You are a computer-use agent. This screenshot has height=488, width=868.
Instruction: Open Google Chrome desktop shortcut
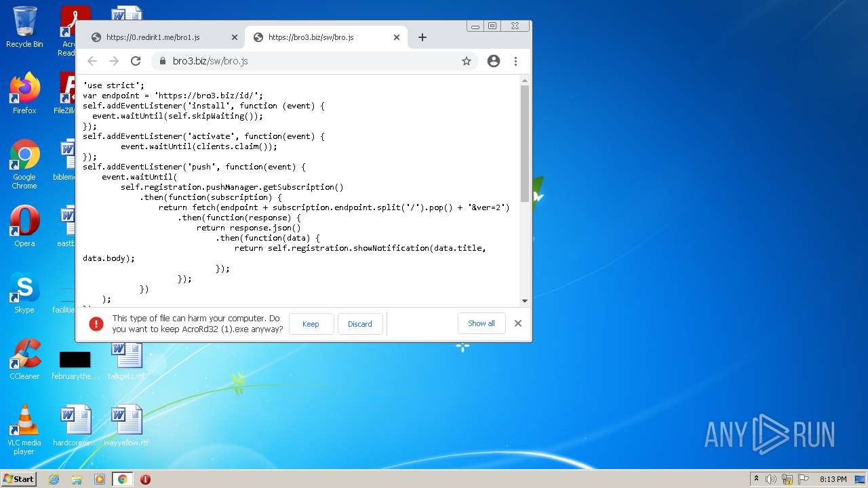[x=24, y=165]
